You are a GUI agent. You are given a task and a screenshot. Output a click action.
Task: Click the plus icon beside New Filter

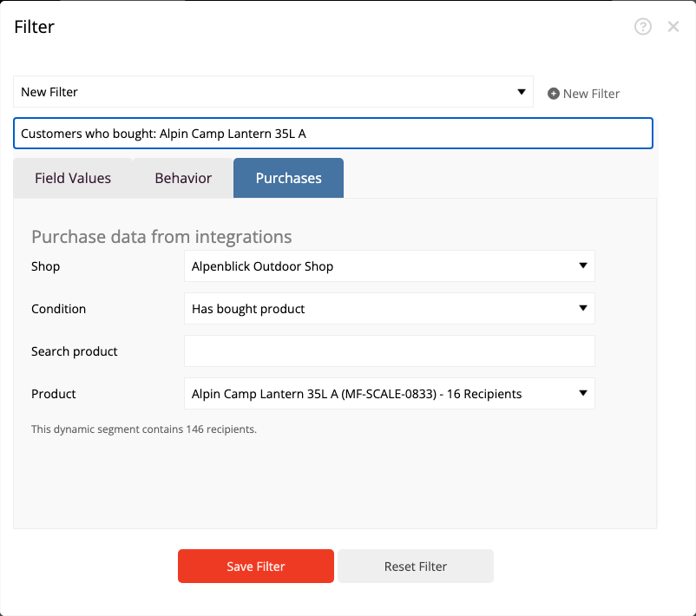(553, 94)
